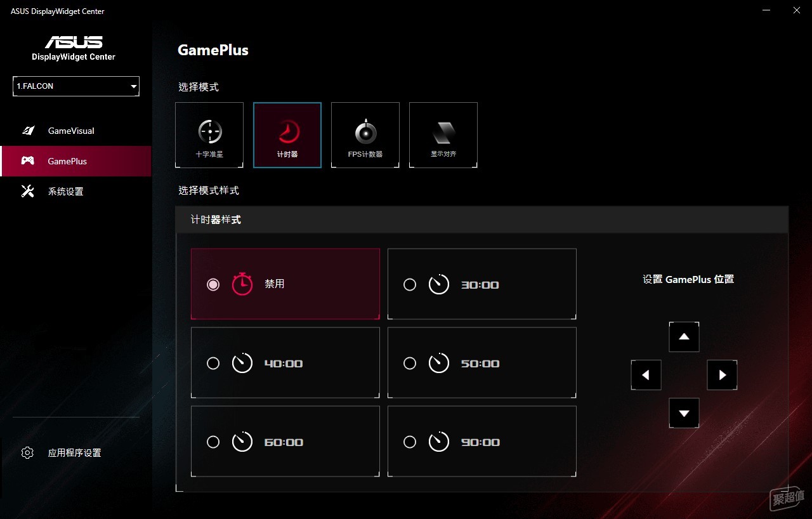Click the 设置 GamePlus 位置 label
The width and height of the screenshot is (812, 519).
click(x=688, y=279)
